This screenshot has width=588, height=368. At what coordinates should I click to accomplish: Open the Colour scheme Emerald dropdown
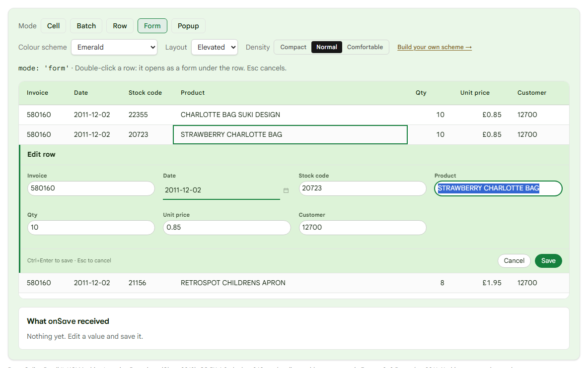click(x=114, y=47)
